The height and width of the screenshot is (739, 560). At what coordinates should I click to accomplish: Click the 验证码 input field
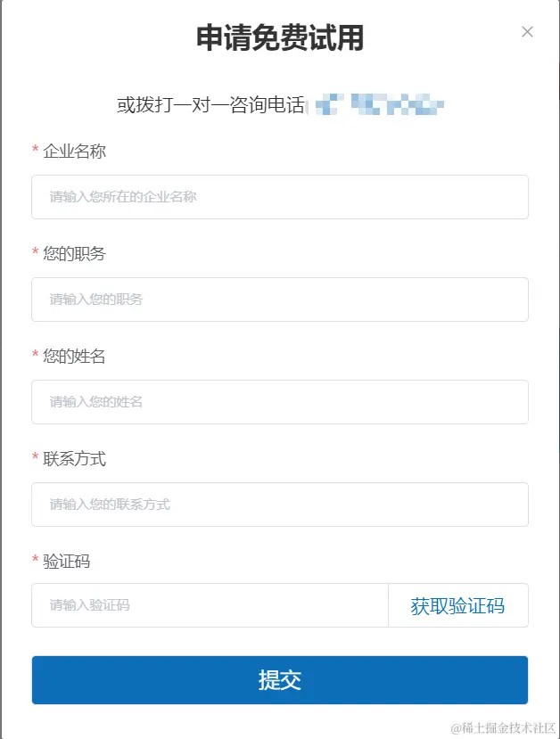(x=210, y=605)
